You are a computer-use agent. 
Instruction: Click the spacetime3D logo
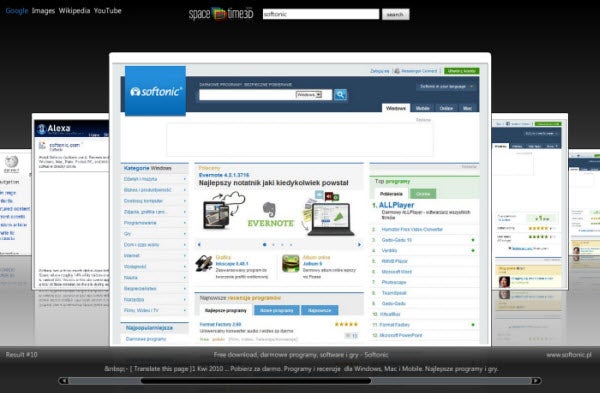pos(221,14)
